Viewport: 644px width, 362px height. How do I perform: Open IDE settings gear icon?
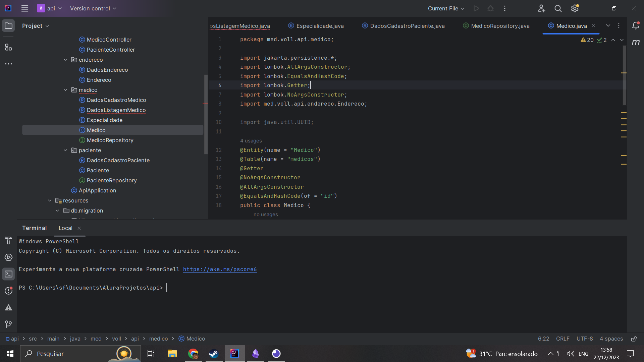575,8
